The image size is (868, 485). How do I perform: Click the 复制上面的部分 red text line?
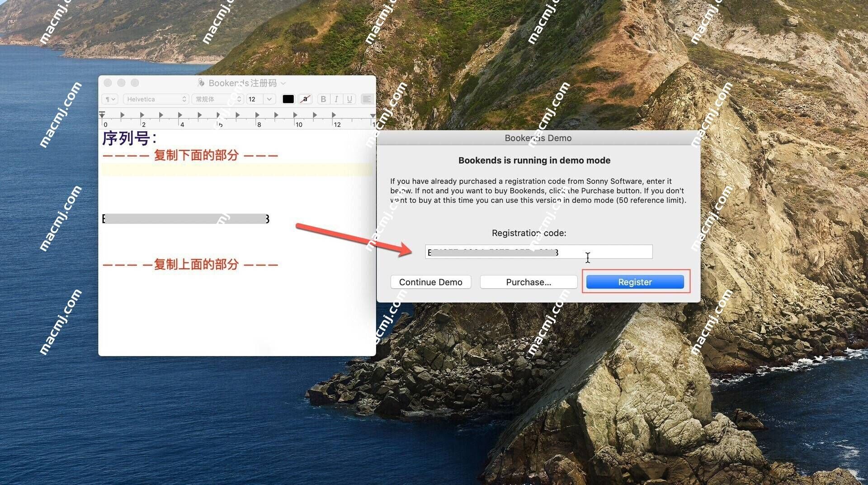click(x=190, y=264)
